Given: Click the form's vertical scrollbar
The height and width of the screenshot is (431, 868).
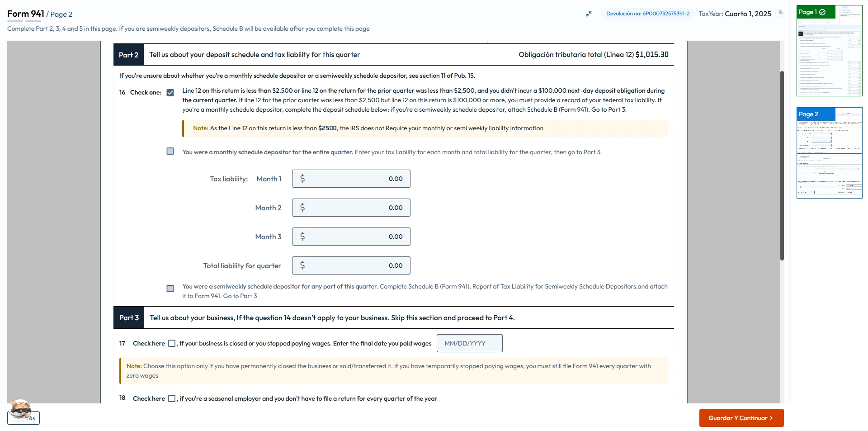Looking at the screenshot, I should click(x=782, y=166).
